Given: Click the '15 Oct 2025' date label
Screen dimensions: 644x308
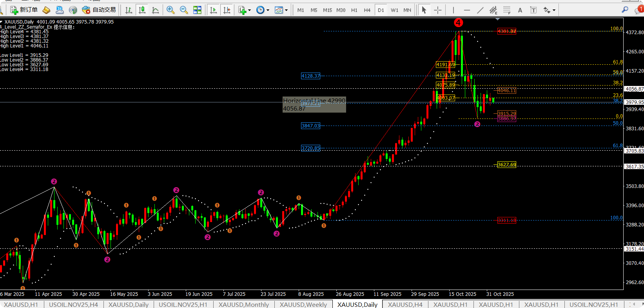Looking at the screenshot, I should coord(463,294).
